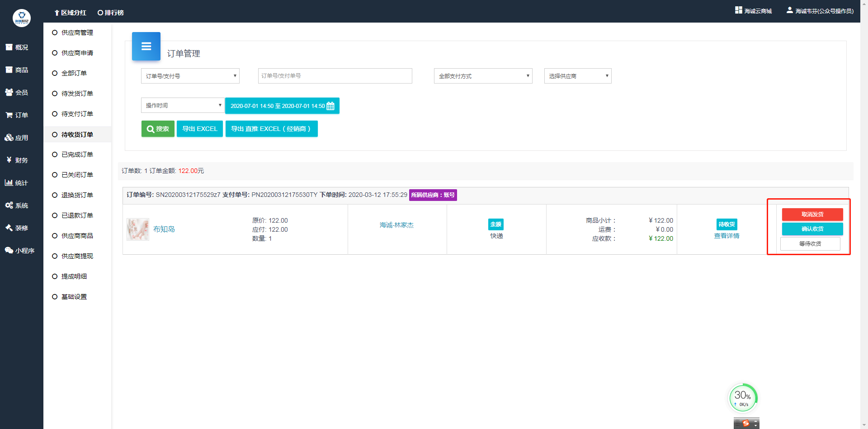Open the 区域分红 top menu
This screenshot has height=429, width=868.
pos(70,13)
